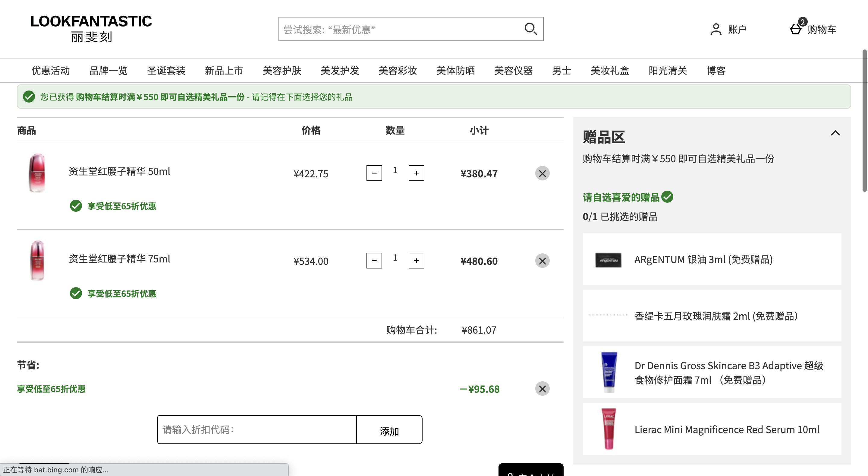Open 资生堂红腰子精华 50ml product link
The image size is (868, 476).
(x=120, y=171)
